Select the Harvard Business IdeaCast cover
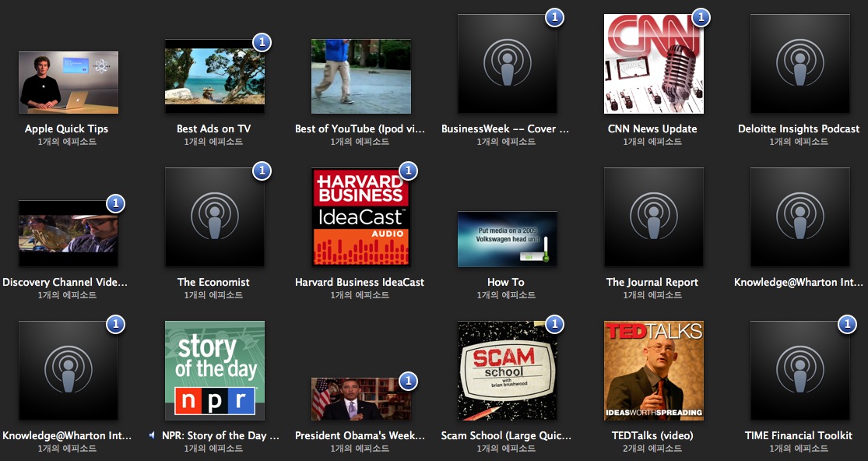Screen dimensions: 868x461 tap(360, 217)
